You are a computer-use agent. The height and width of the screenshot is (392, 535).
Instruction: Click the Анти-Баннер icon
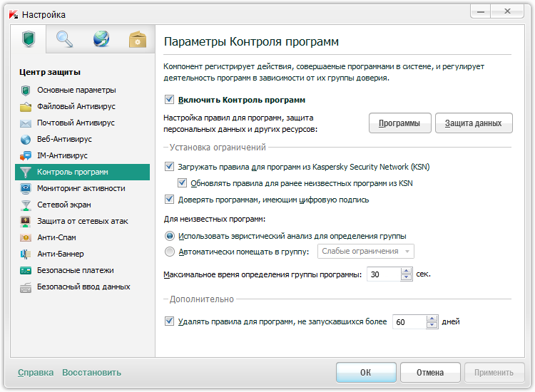pos(26,254)
